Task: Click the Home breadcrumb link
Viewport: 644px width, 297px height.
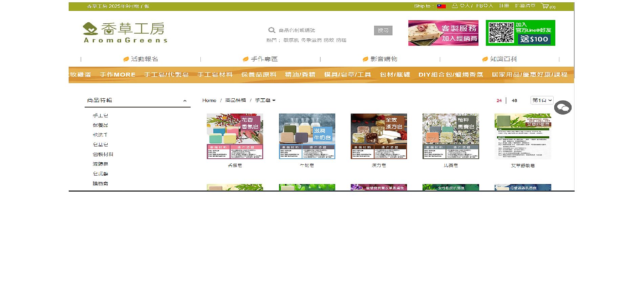Action: coord(209,100)
